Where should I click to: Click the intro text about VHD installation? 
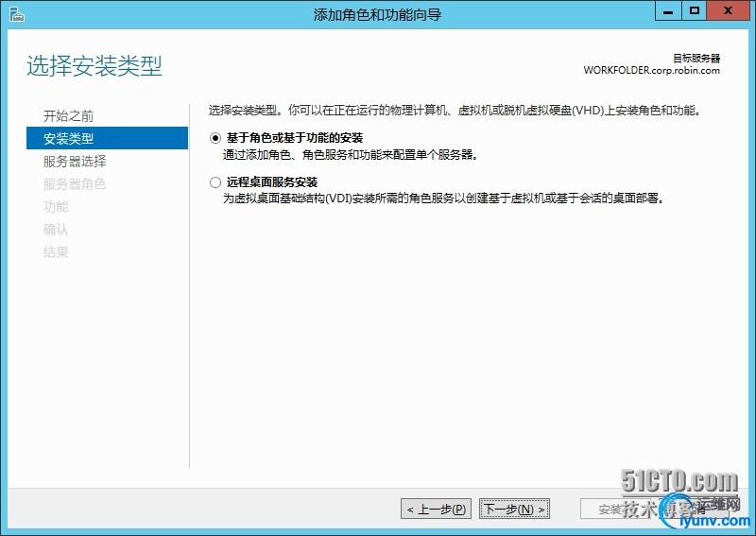pyautogui.click(x=455, y=111)
